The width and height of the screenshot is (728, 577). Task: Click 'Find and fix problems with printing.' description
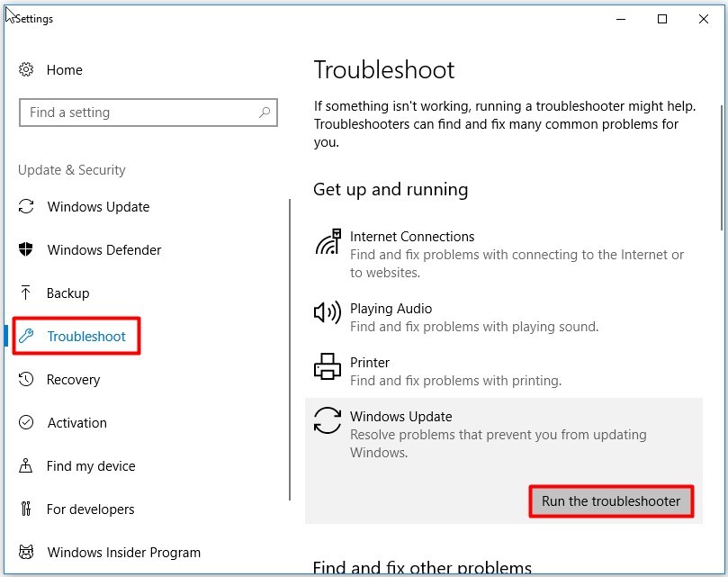456,381
